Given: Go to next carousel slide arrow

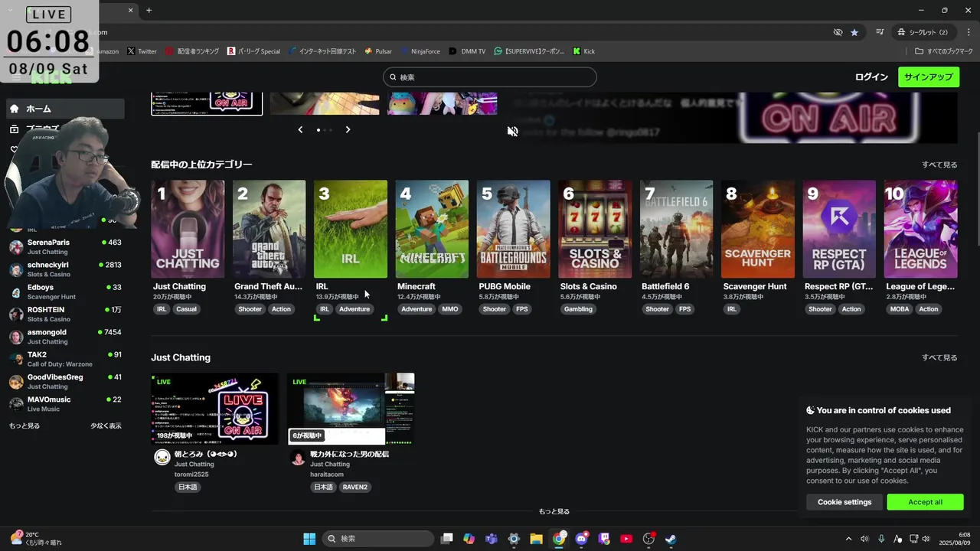Looking at the screenshot, I should [348, 129].
